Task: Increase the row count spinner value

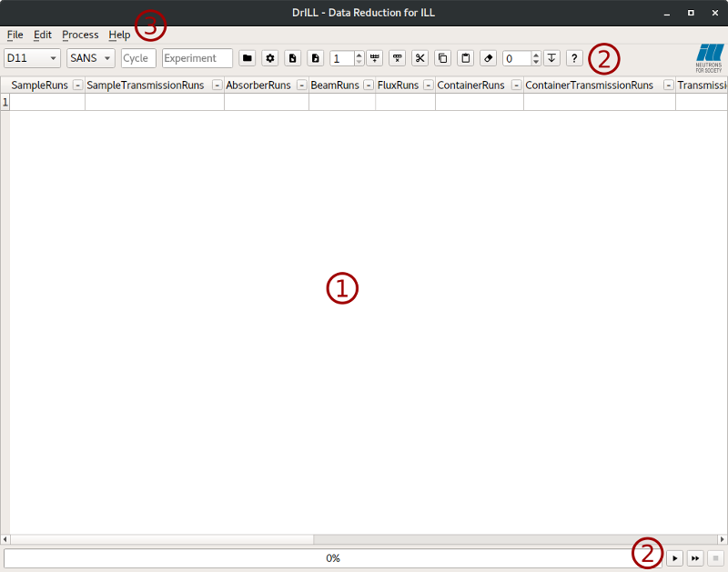Action: [359, 55]
